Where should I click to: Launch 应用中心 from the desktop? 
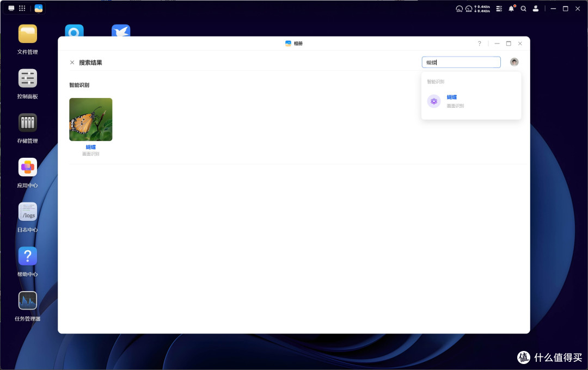[x=27, y=167]
